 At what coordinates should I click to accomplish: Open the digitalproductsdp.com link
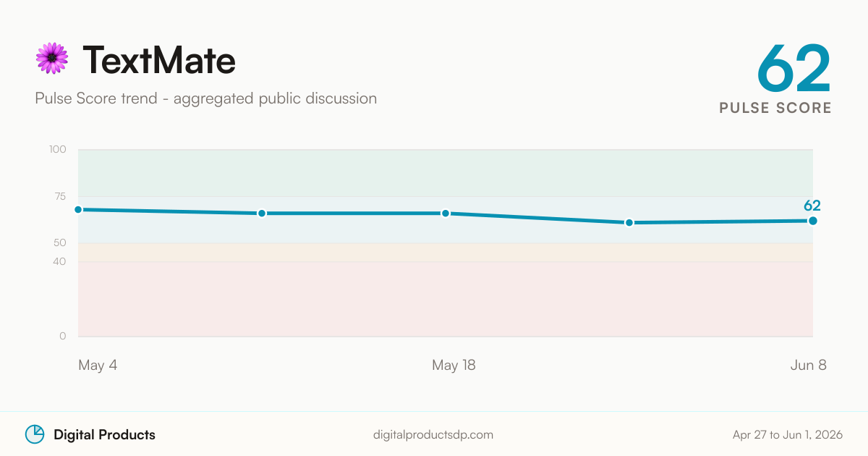coord(433,435)
